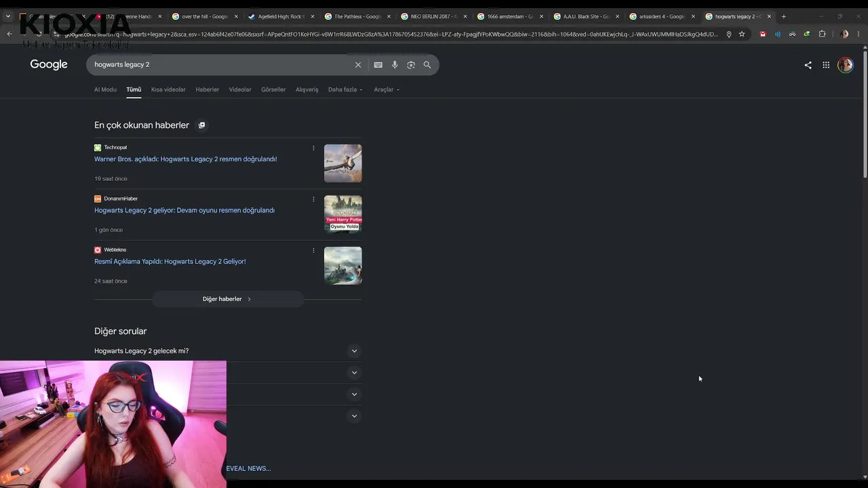
Task: Click the 'En çok okunan haberler' heading
Action: pyautogui.click(x=142, y=125)
